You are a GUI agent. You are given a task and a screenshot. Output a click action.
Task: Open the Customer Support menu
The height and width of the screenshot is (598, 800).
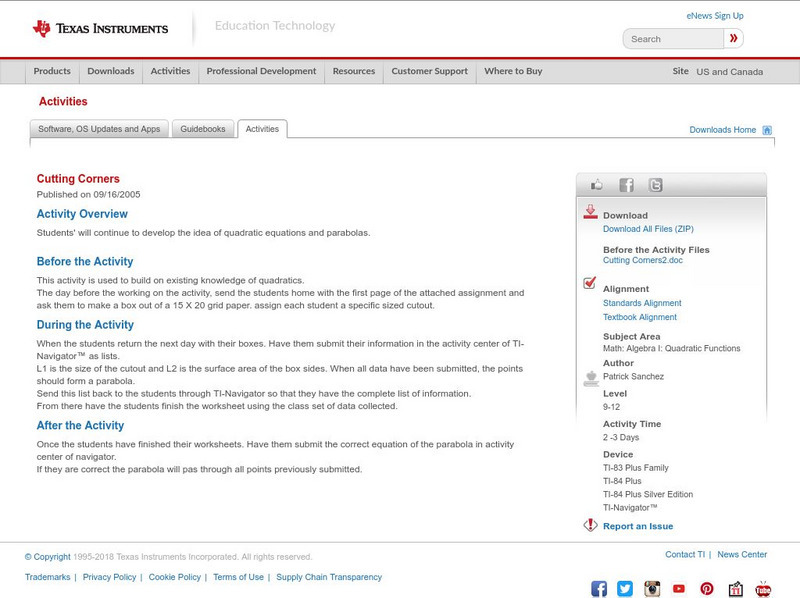pos(430,71)
